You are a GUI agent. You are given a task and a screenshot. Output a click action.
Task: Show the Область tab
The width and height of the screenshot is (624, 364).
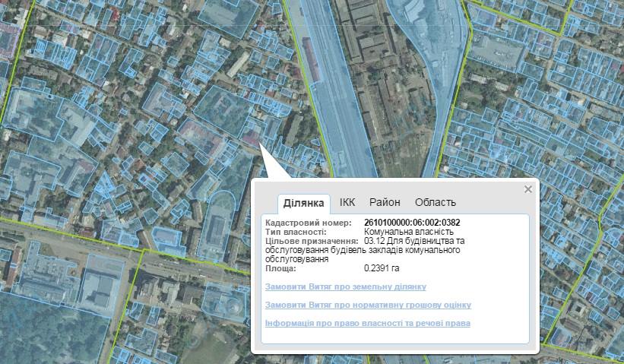tap(435, 202)
